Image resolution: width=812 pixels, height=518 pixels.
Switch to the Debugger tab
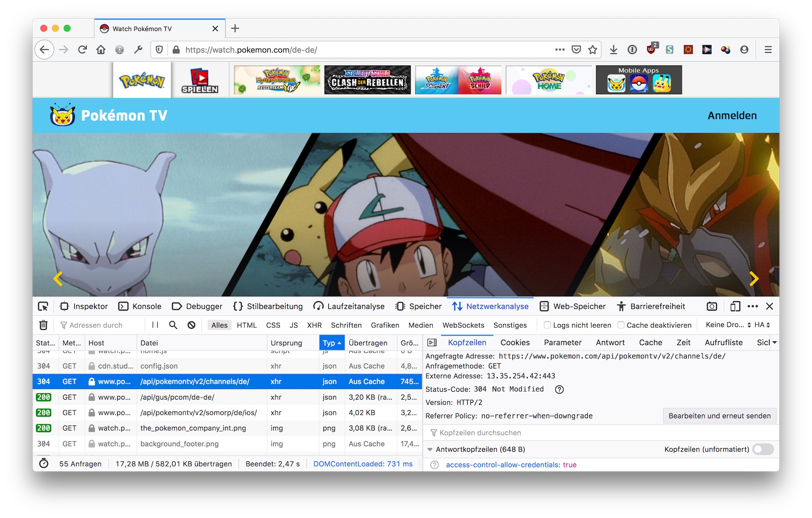pos(197,306)
